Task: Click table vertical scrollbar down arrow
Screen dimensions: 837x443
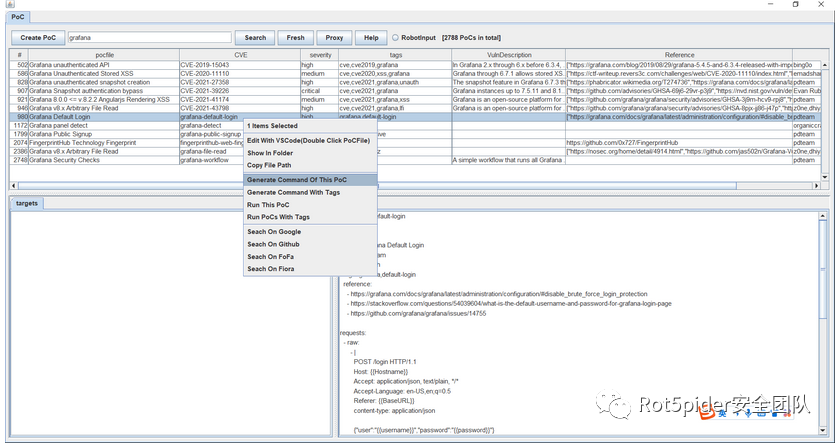Action: 825,177
